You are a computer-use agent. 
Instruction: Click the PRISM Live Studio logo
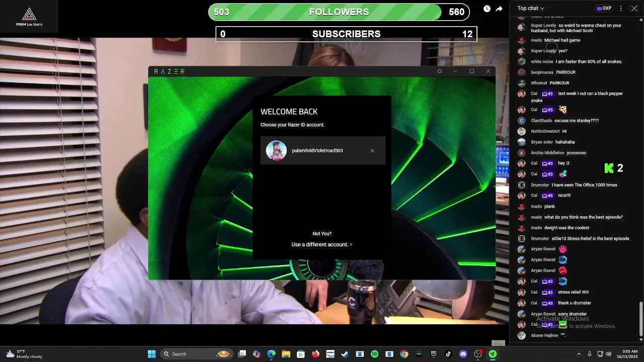click(x=29, y=16)
